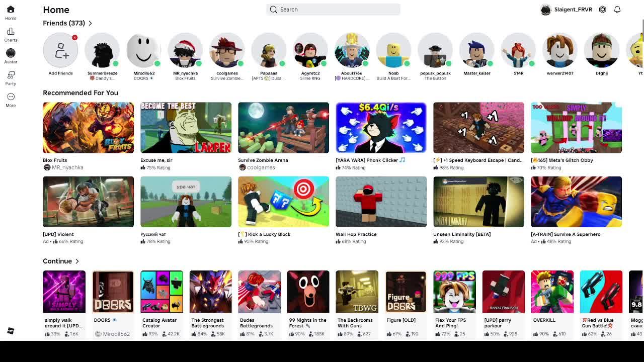
Task: Continue playing Dudes Battlegrounds
Action: pyautogui.click(x=259, y=292)
